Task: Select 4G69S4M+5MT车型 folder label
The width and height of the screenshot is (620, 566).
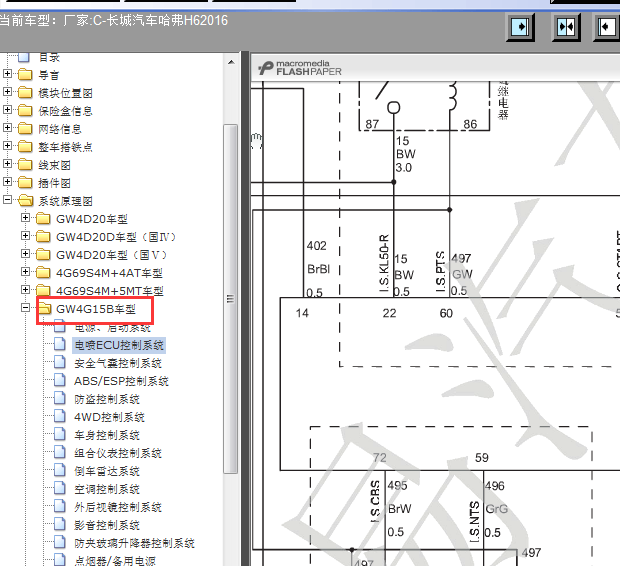Action: [110, 291]
